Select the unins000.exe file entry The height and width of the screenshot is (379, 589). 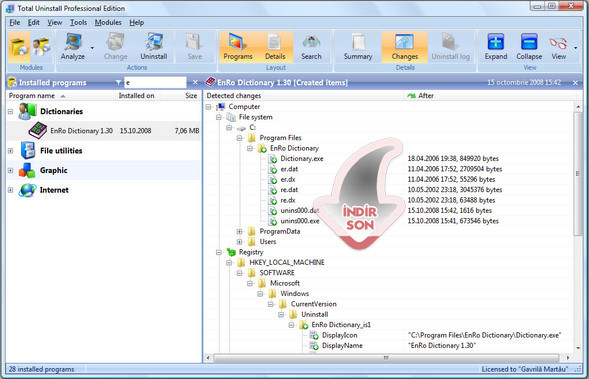tap(300, 221)
